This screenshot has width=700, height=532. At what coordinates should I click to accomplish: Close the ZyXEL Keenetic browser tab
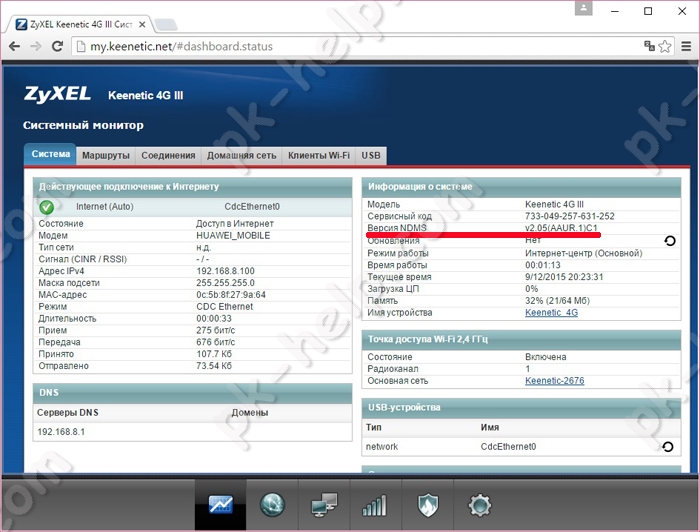pos(142,25)
